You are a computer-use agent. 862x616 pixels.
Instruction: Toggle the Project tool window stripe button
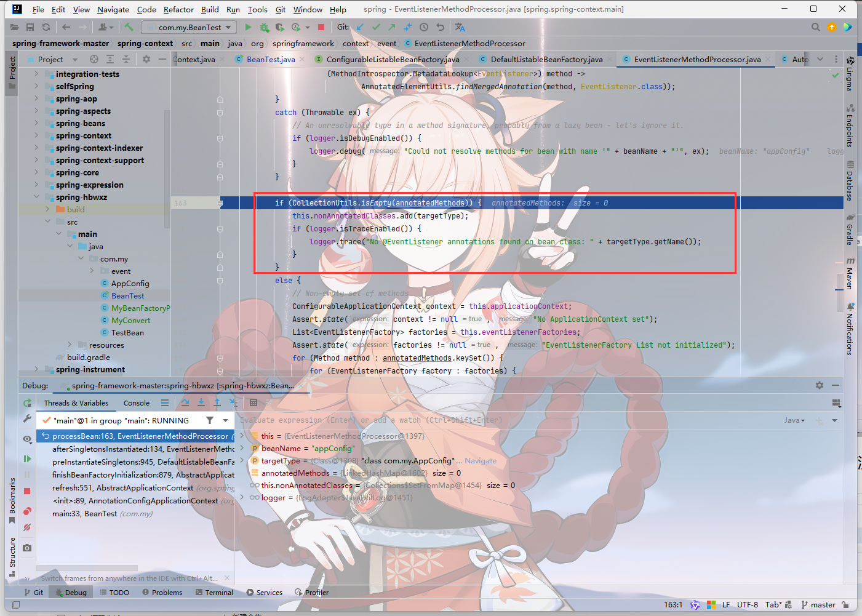[12, 73]
